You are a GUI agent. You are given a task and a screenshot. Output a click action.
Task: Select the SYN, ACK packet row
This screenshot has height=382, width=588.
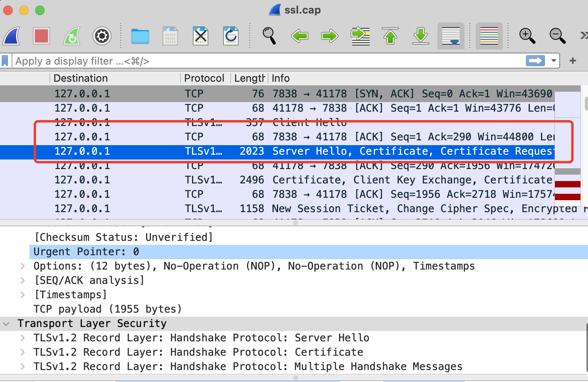[277, 94]
